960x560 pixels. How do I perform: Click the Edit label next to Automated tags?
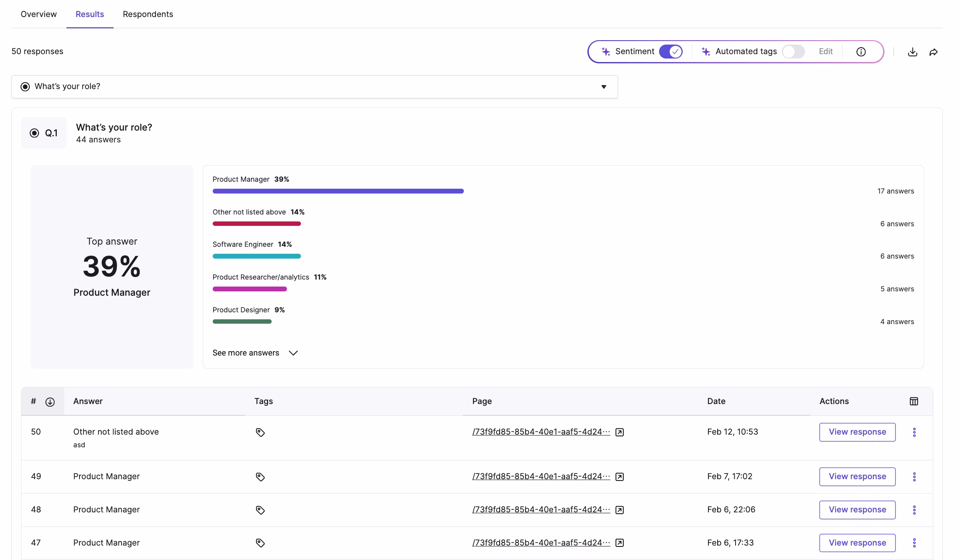(x=825, y=52)
